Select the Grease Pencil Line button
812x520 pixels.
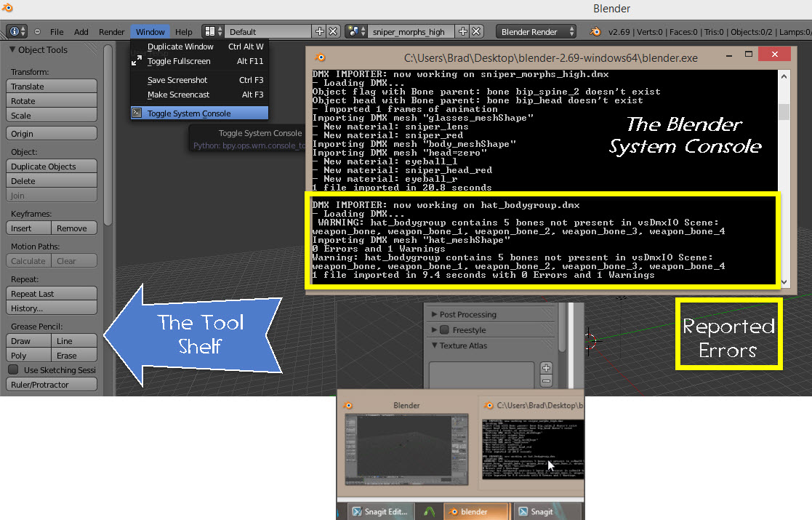point(74,341)
